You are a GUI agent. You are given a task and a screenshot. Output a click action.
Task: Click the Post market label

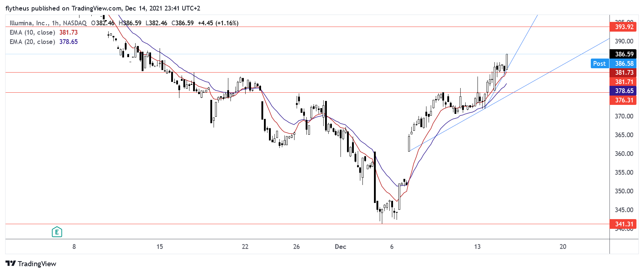[x=599, y=63]
